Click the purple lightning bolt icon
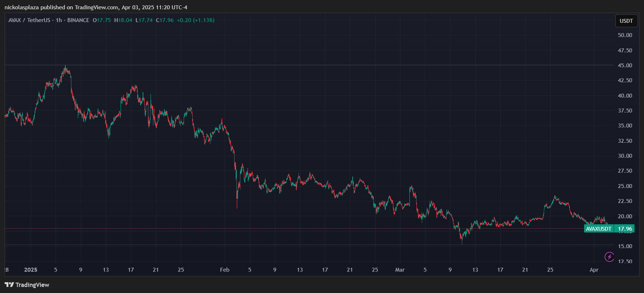This screenshot has width=644, height=293. [x=609, y=257]
